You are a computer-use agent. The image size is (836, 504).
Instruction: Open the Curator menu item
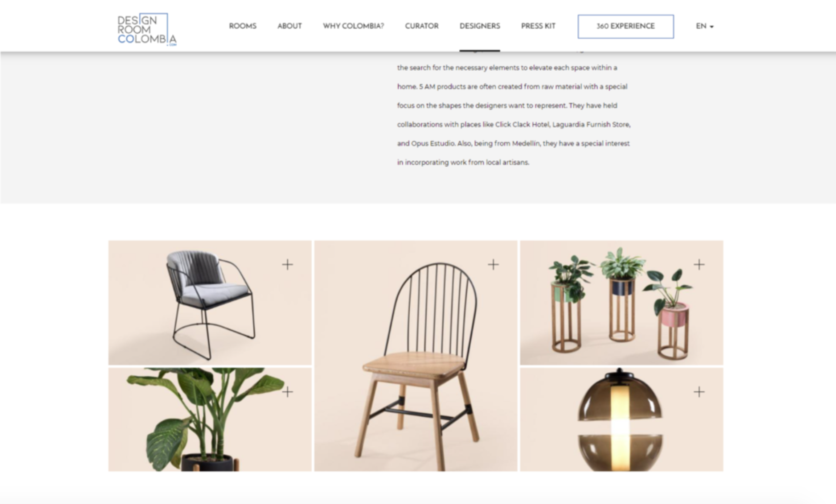(x=422, y=26)
